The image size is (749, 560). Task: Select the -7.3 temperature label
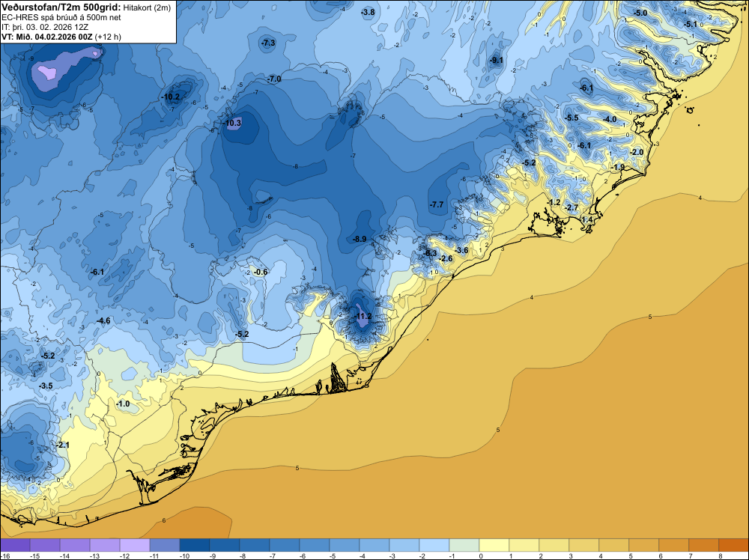coord(268,43)
